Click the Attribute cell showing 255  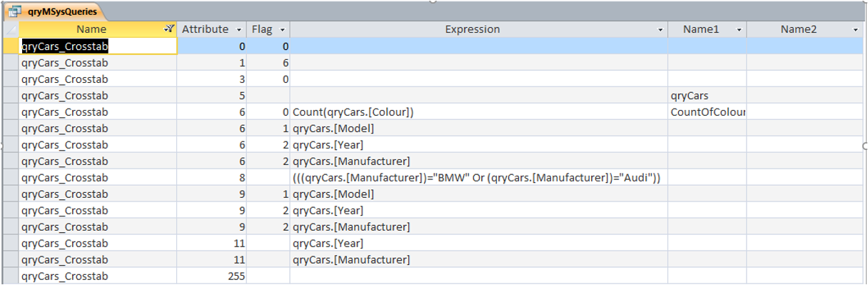click(212, 276)
